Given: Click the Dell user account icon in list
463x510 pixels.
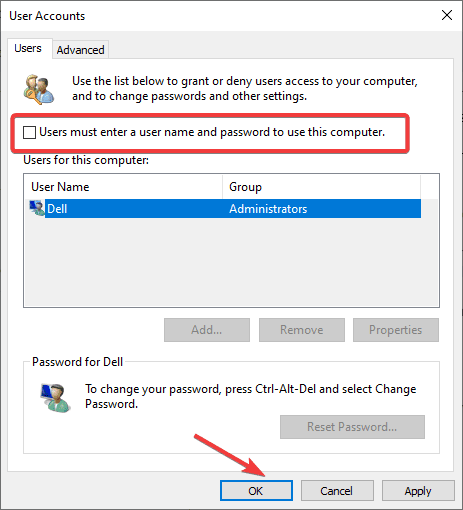Looking at the screenshot, I should click(x=37, y=208).
